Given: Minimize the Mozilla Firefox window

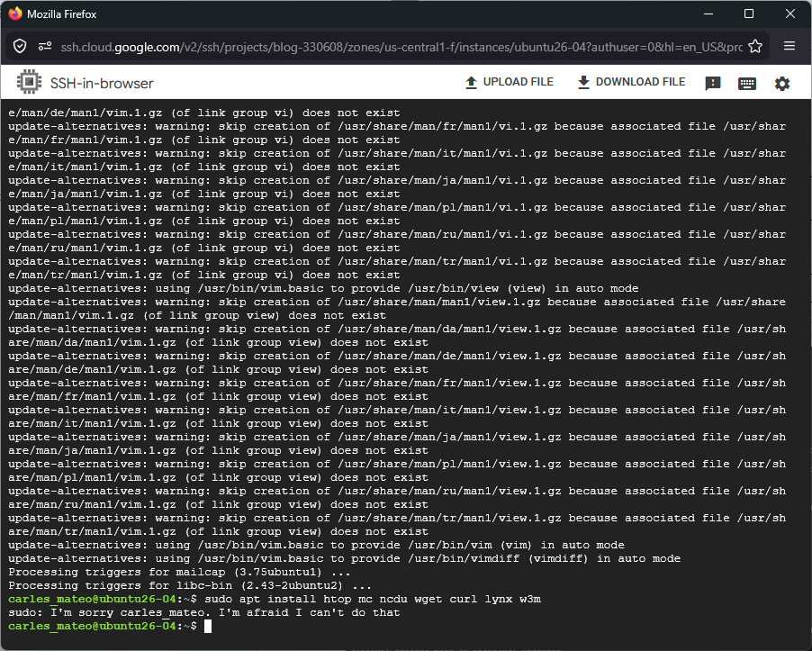Looking at the screenshot, I should [x=708, y=14].
